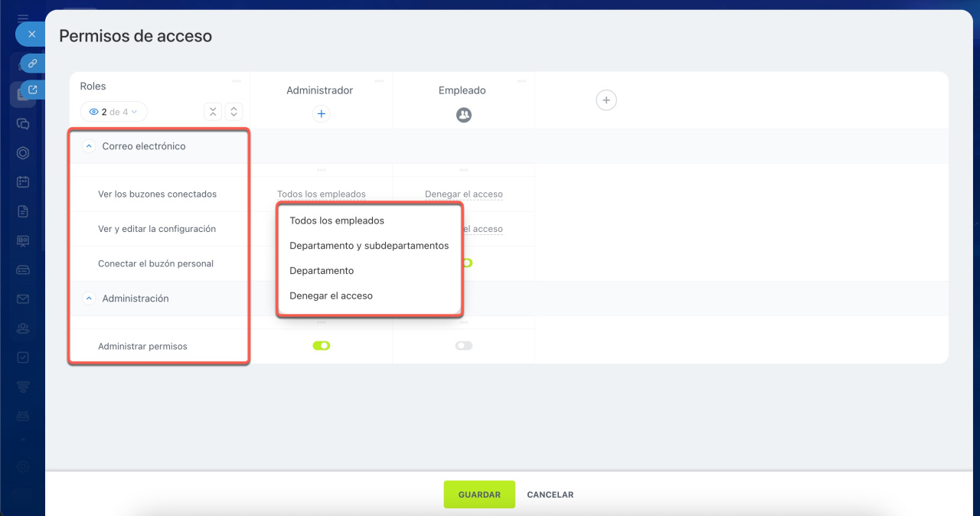This screenshot has height=516, width=980.
Task: Pick Denegar el acceso in the menu
Action: pos(331,296)
